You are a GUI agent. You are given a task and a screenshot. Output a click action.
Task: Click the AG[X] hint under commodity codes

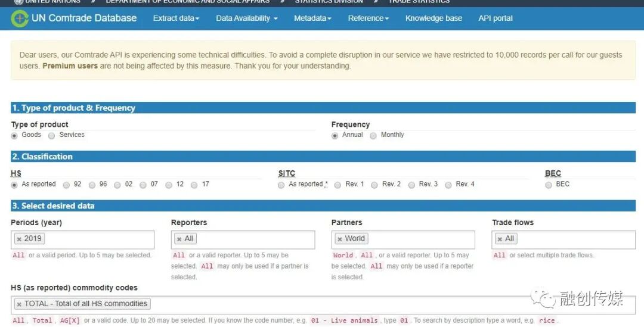tap(70, 320)
